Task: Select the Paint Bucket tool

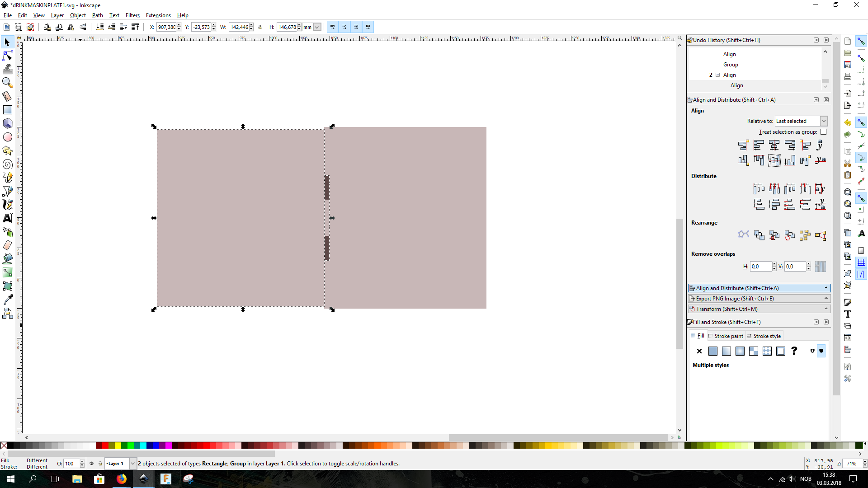Action: [8, 259]
